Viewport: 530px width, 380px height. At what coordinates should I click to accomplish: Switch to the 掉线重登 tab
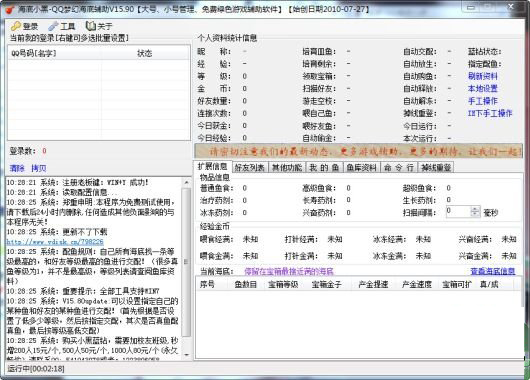point(436,167)
